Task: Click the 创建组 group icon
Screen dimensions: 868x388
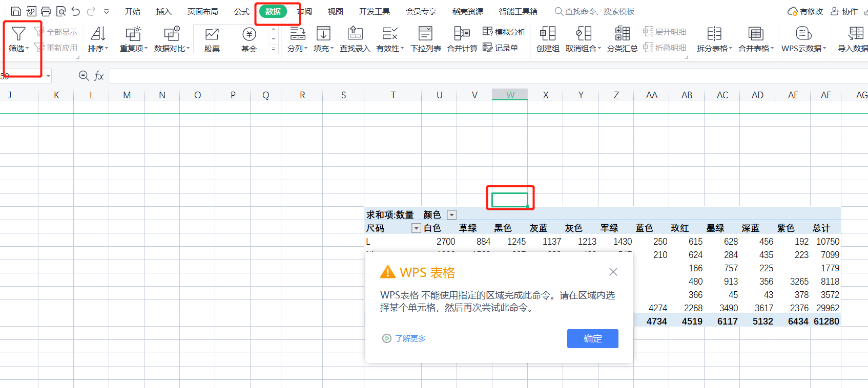Action: click(x=547, y=34)
